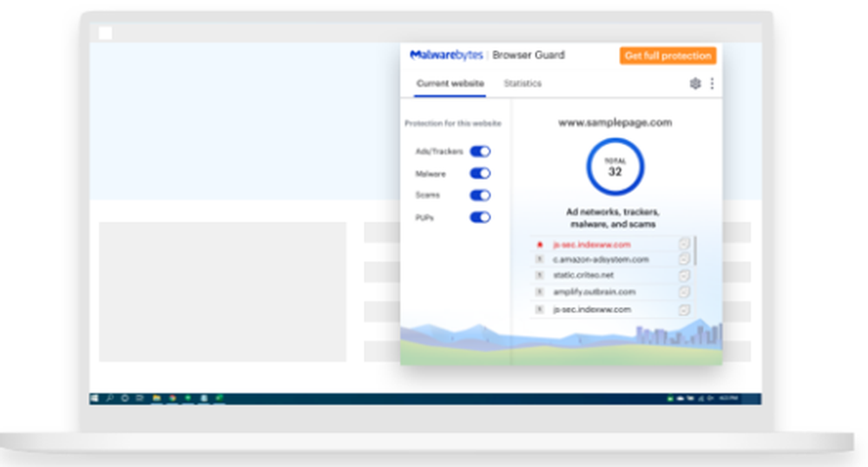Image resolution: width=868 pixels, height=467 pixels.
Task: Click the block icon left of amplify.outbrain.com
Action: point(539,292)
